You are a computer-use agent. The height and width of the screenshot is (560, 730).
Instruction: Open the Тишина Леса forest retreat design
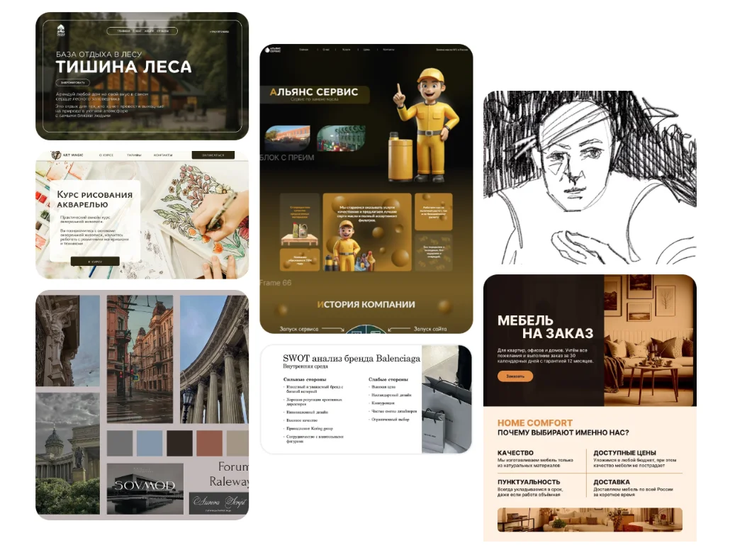tap(142, 76)
